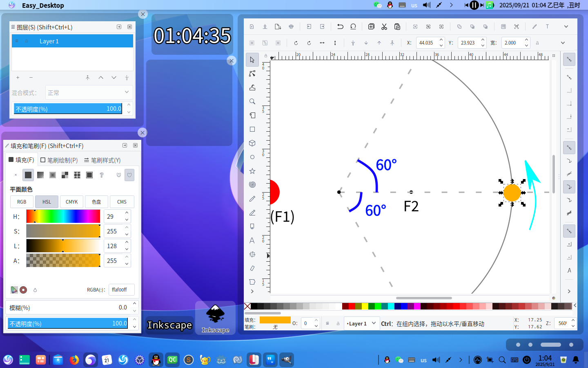Set fill to flat color
This screenshot has height=368, width=588.
28,175
